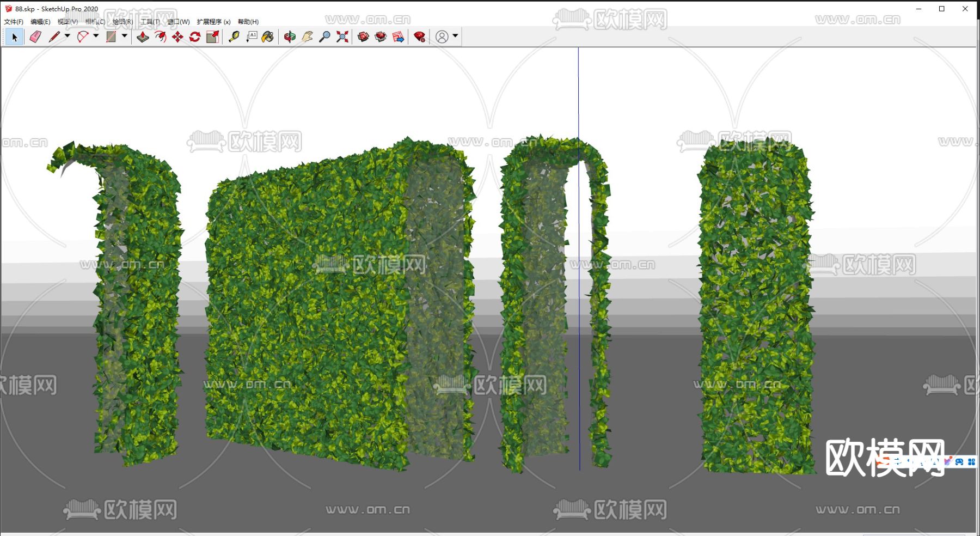
Task: Select the Push/Pull tool
Action: tap(144, 36)
